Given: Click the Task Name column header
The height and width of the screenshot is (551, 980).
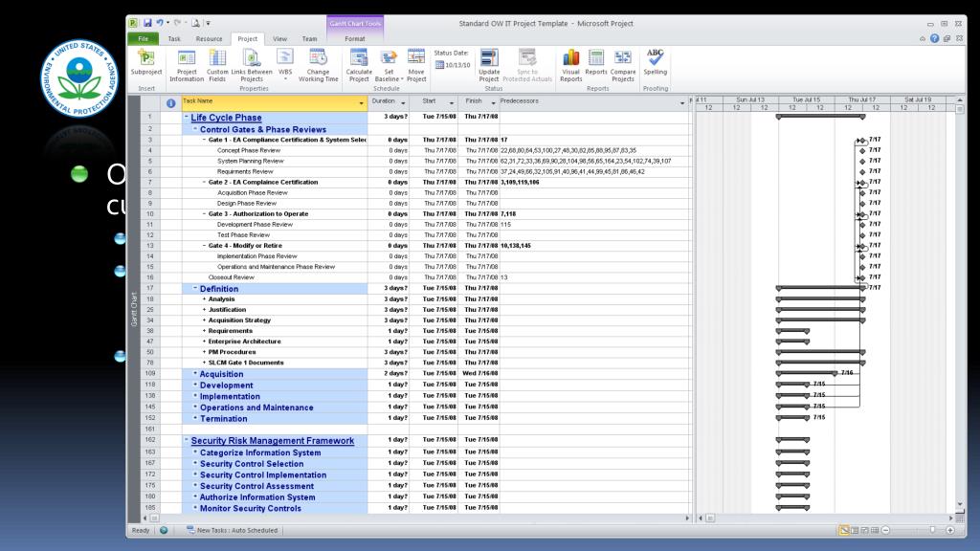Looking at the screenshot, I should click(x=274, y=103).
